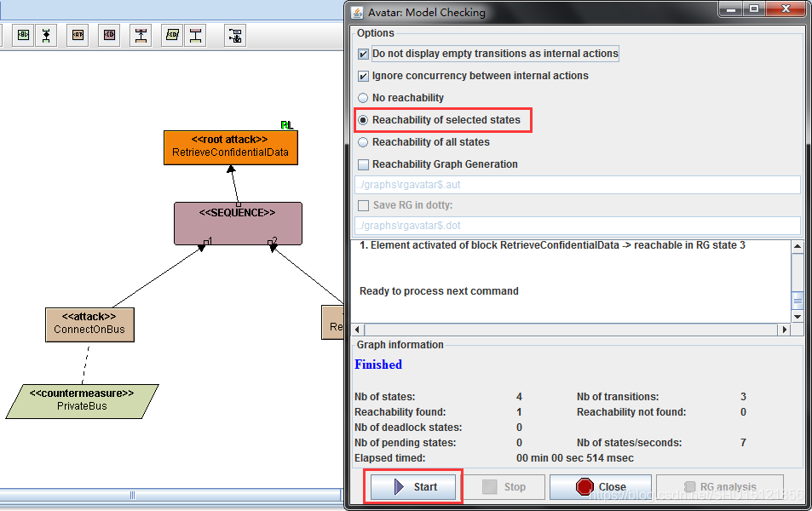812x511 pixels.
Task: Click the last icon in the diagram toolbar
Action: pos(235,35)
